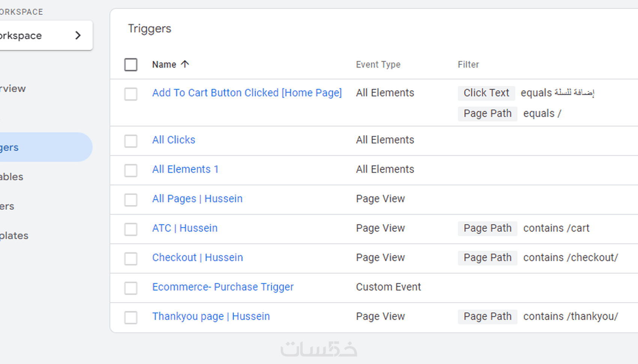The image size is (638, 364).
Task: Expand the workspace selector chevron
Action: click(78, 35)
